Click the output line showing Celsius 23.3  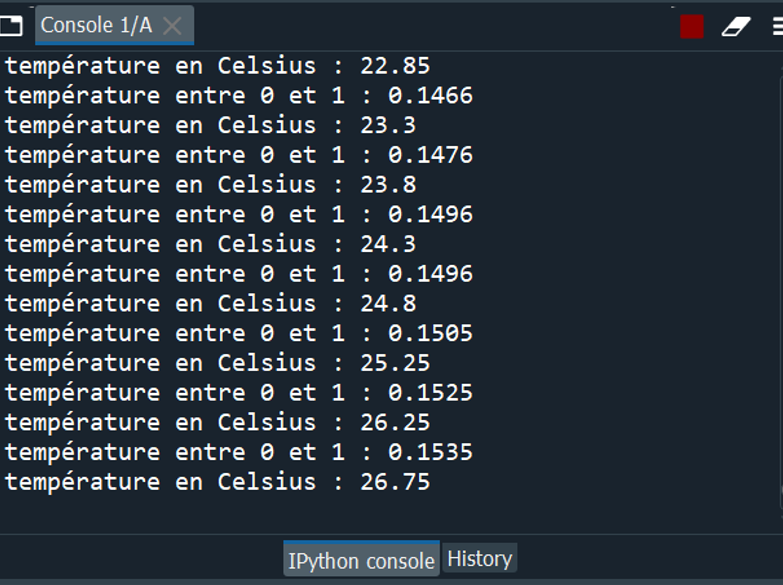coord(210,125)
